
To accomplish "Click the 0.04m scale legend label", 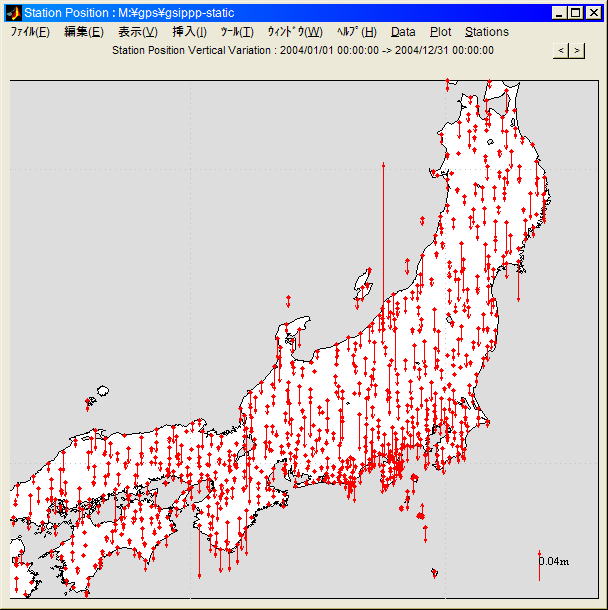I will [x=555, y=562].
